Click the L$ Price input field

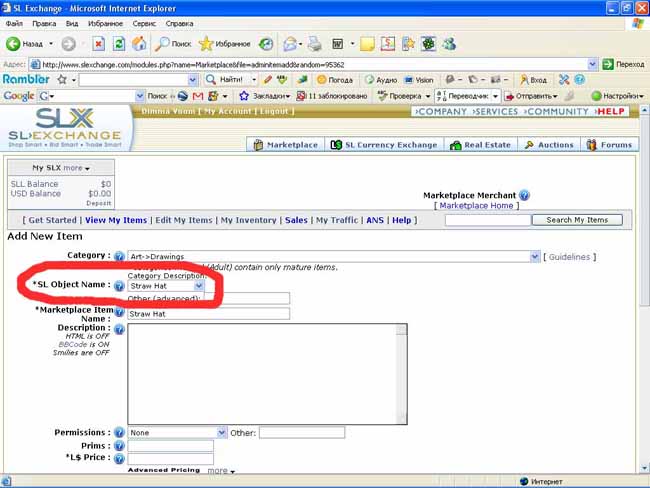170,459
